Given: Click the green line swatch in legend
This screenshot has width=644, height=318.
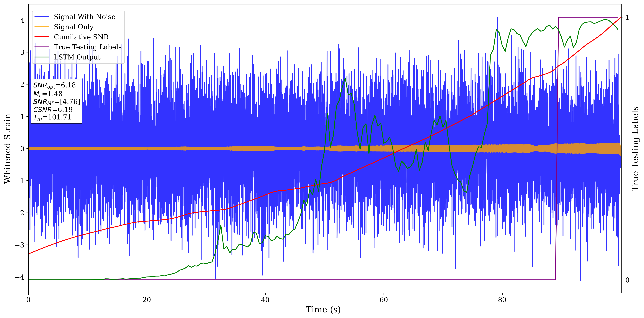Looking at the screenshot, I should pos(42,57).
